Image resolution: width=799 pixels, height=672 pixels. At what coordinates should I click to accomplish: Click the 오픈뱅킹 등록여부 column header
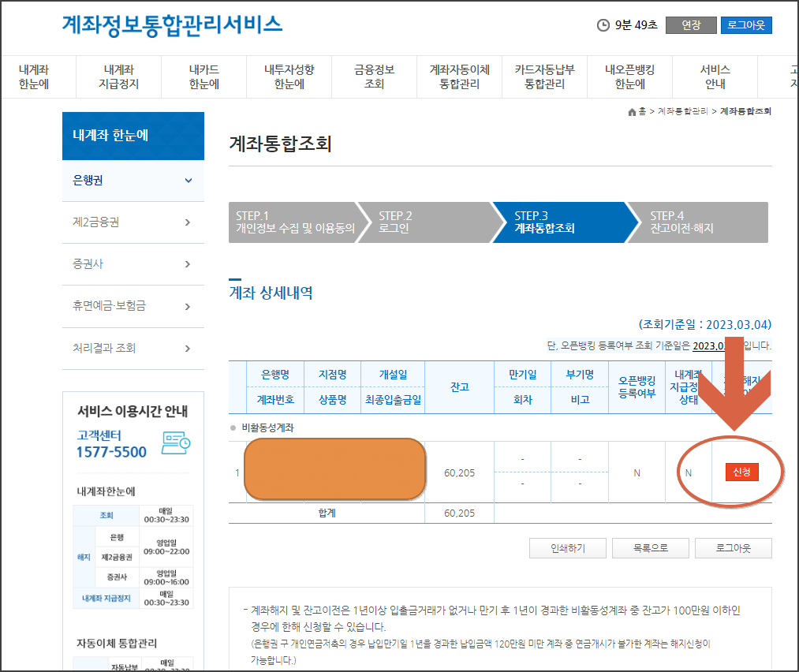pos(637,387)
